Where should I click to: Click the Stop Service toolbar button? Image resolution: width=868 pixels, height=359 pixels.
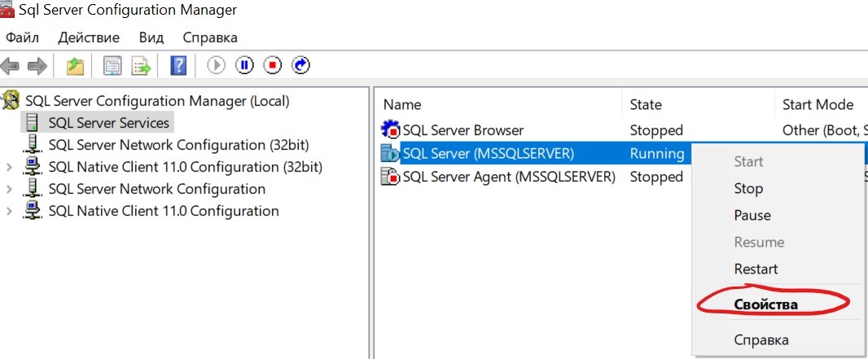[x=272, y=66]
